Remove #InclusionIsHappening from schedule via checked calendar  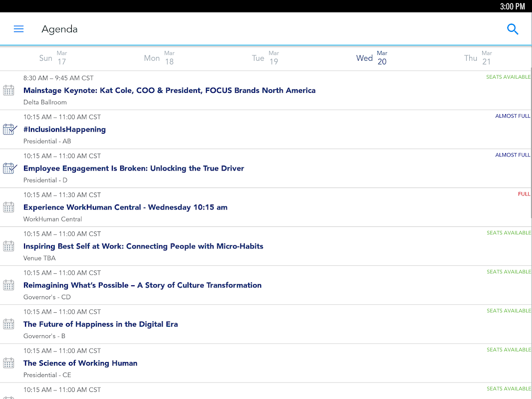(10, 130)
